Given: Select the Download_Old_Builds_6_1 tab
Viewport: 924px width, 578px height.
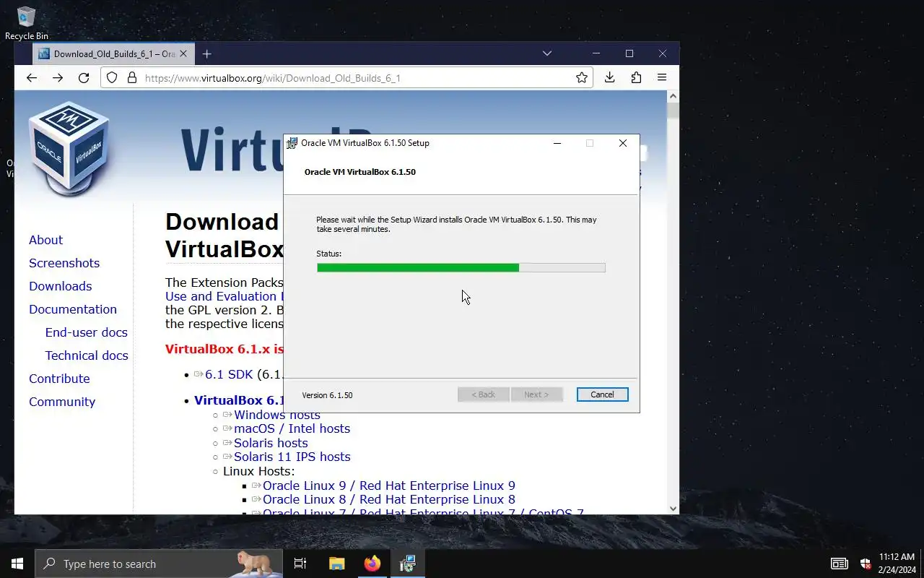Looking at the screenshot, I should point(113,53).
